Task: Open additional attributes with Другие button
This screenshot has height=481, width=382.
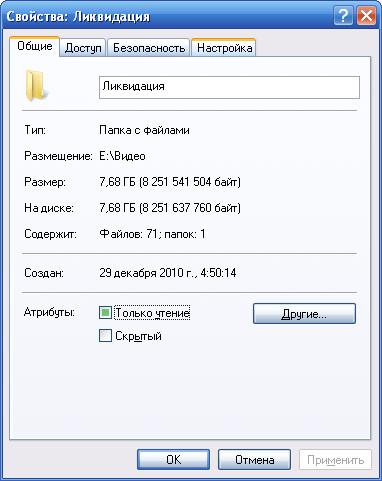Action: [x=304, y=314]
